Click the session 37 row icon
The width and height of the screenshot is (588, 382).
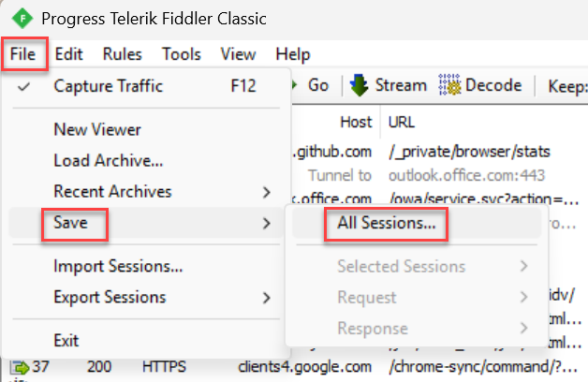tap(19, 368)
